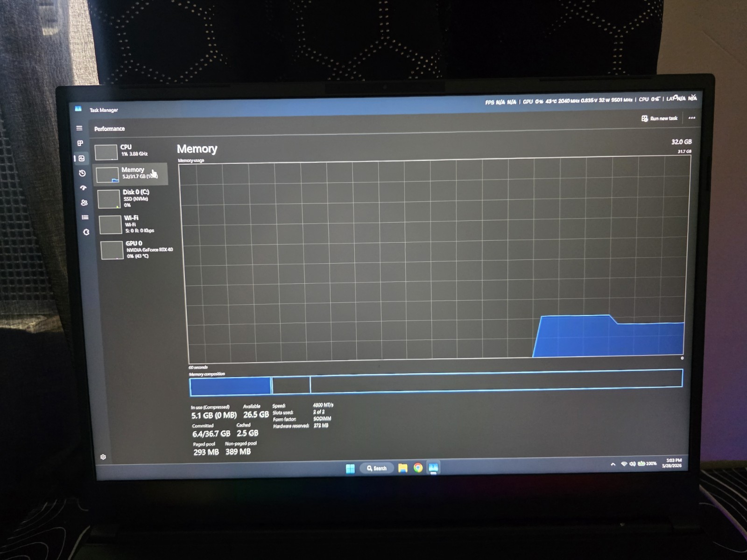The height and width of the screenshot is (560, 747).
Task: Click the Wi-Fi tray icon
Action: 624,464
